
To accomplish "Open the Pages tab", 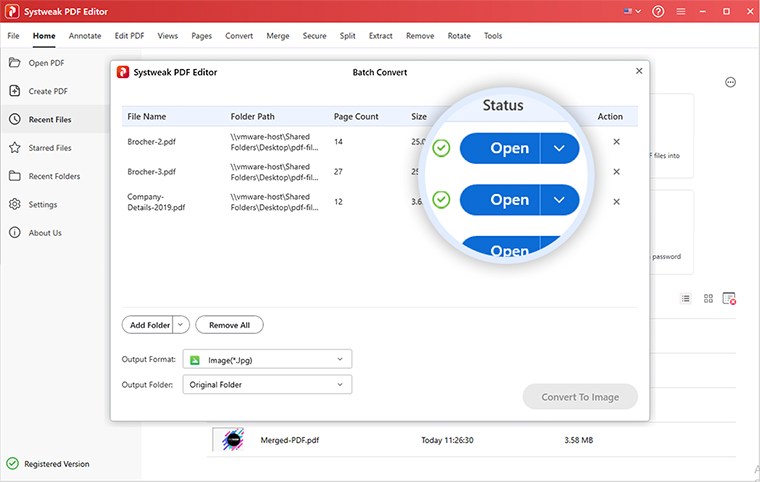I will coord(201,36).
